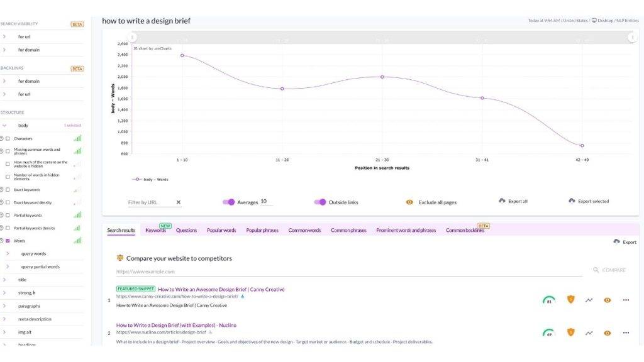Screen dimensions: 644x362
Task: Click the small icon after the Nuclino URL
Action: pos(210,332)
